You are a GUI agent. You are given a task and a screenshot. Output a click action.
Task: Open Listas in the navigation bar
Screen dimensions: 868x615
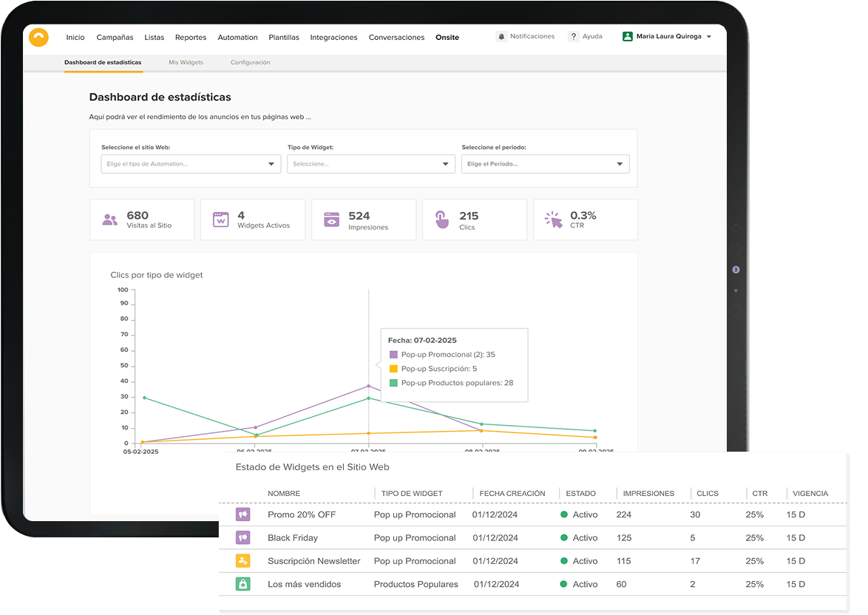[154, 37]
